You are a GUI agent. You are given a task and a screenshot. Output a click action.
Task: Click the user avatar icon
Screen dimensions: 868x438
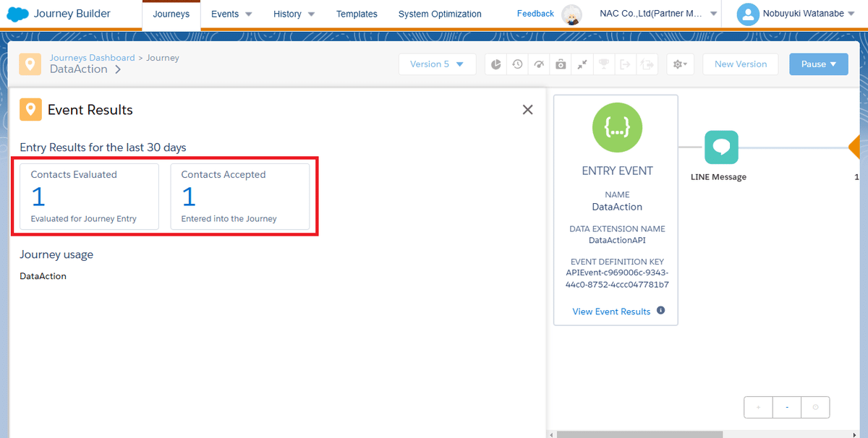tap(748, 14)
